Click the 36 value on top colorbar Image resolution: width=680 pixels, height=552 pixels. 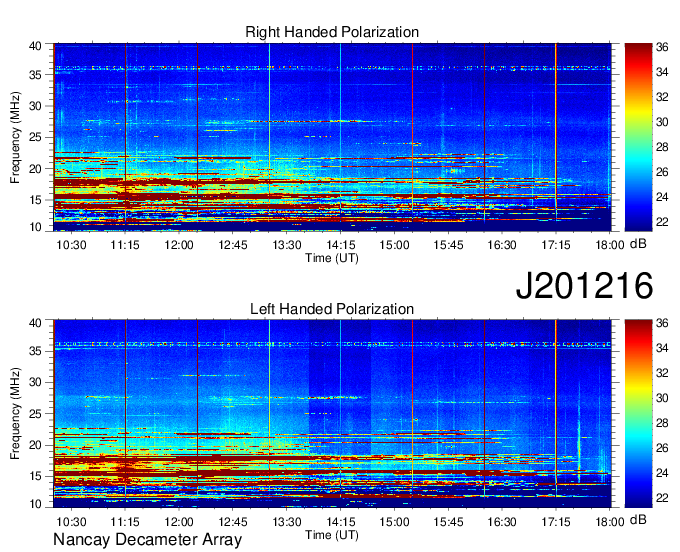[x=662, y=47]
